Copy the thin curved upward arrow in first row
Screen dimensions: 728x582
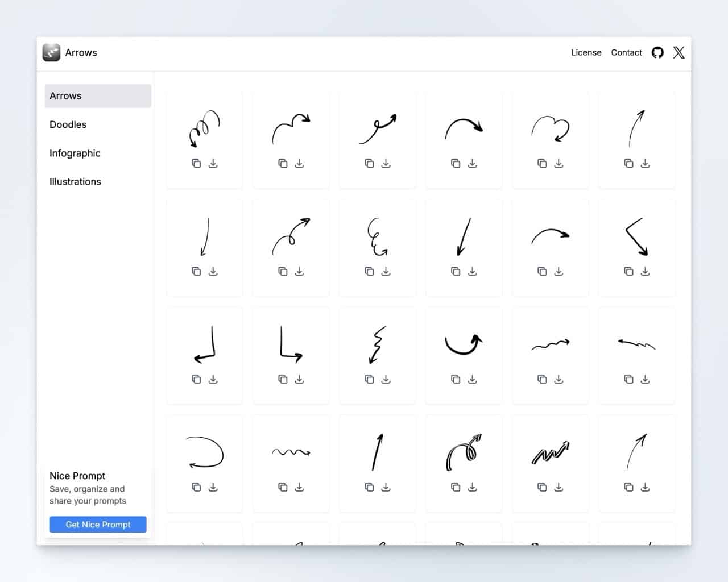[x=628, y=164]
